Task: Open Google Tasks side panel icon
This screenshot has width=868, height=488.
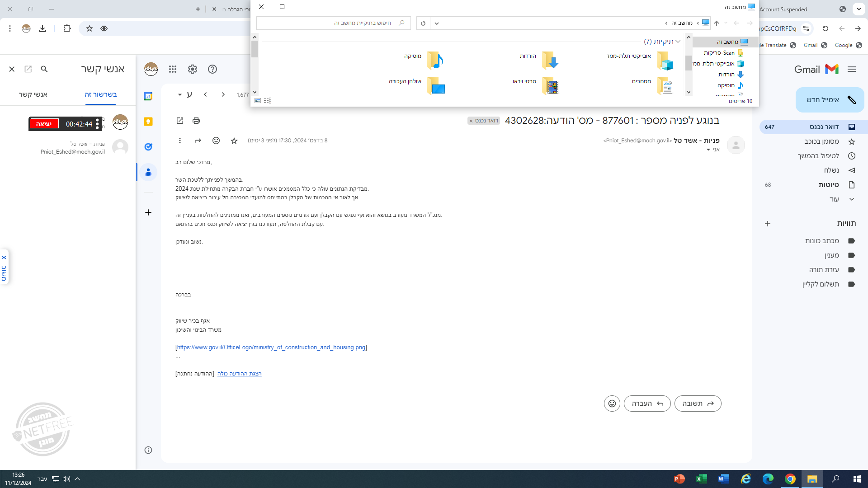Action: click(148, 147)
